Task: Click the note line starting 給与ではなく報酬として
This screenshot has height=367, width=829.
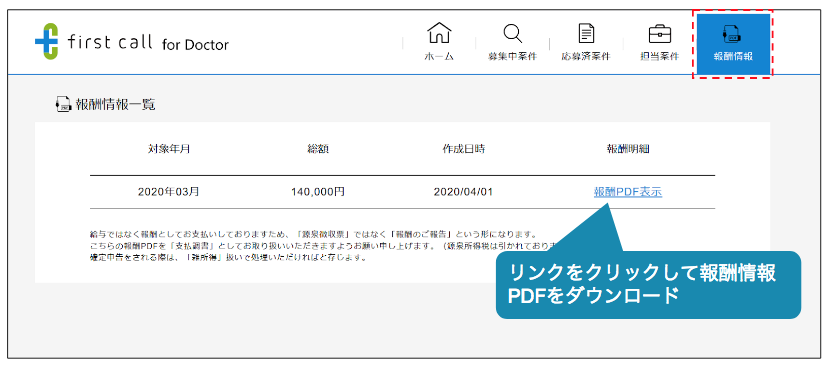Action: pos(314,234)
